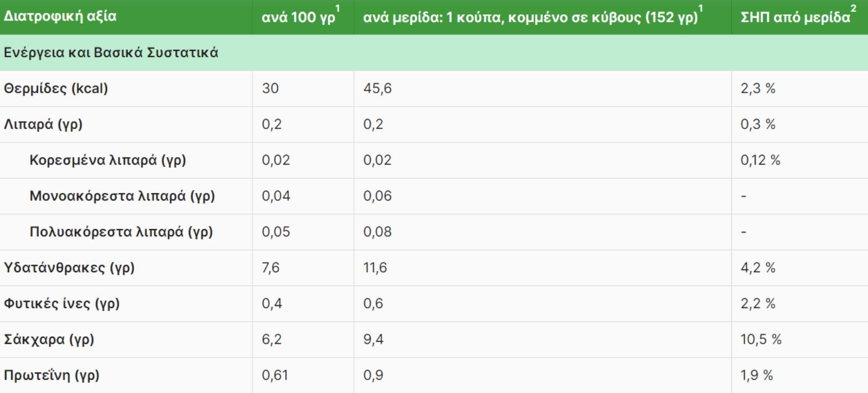Select the Μονοακόρεστα λιπαρά (γρ) label
868x393 pixels.
pyautogui.click(x=122, y=196)
